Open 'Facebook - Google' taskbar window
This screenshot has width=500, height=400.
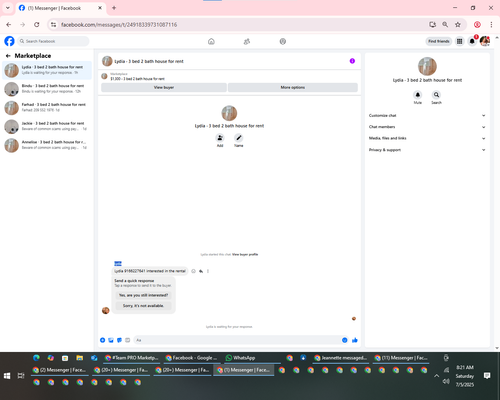192,358
